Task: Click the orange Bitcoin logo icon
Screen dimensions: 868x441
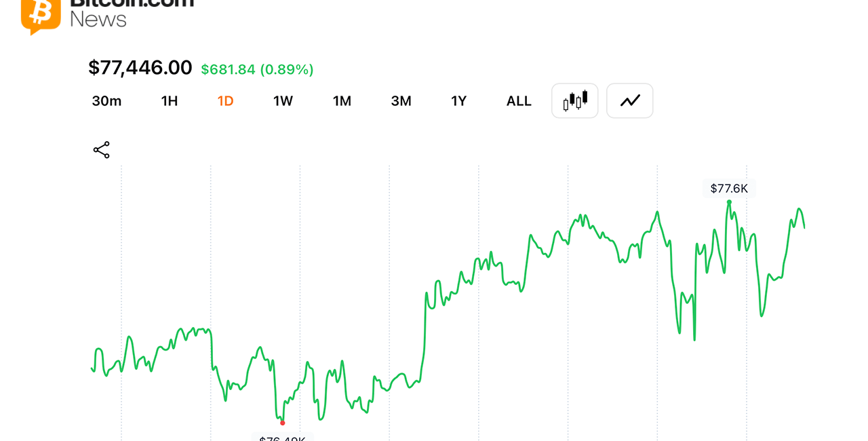Action: click(x=41, y=15)
